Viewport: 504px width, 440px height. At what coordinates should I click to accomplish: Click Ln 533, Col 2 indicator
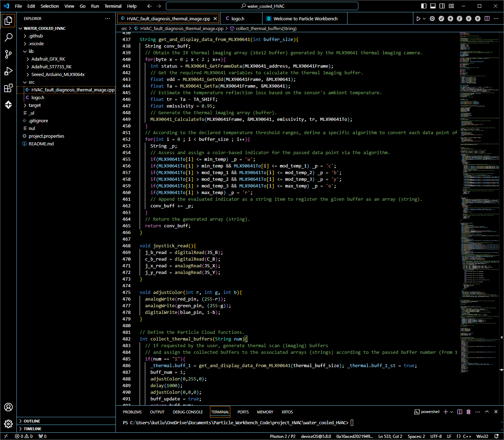(390, 436)
